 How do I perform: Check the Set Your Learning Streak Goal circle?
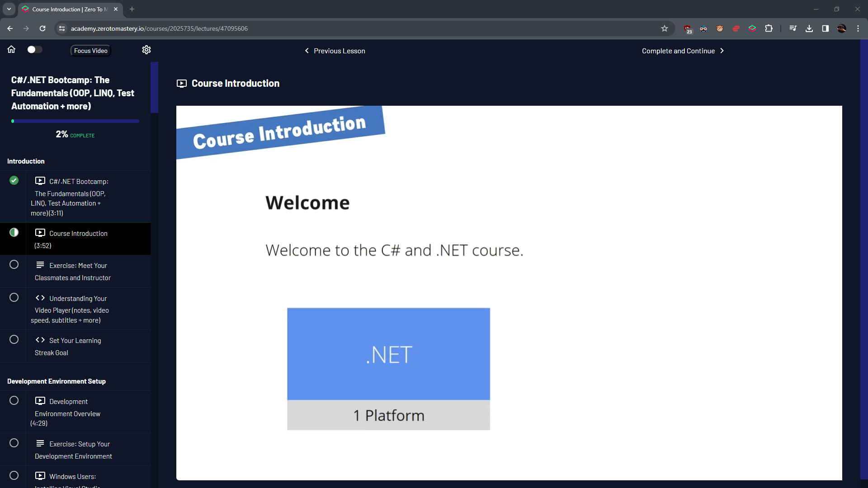pyautogui.click(x=14, y=339)
